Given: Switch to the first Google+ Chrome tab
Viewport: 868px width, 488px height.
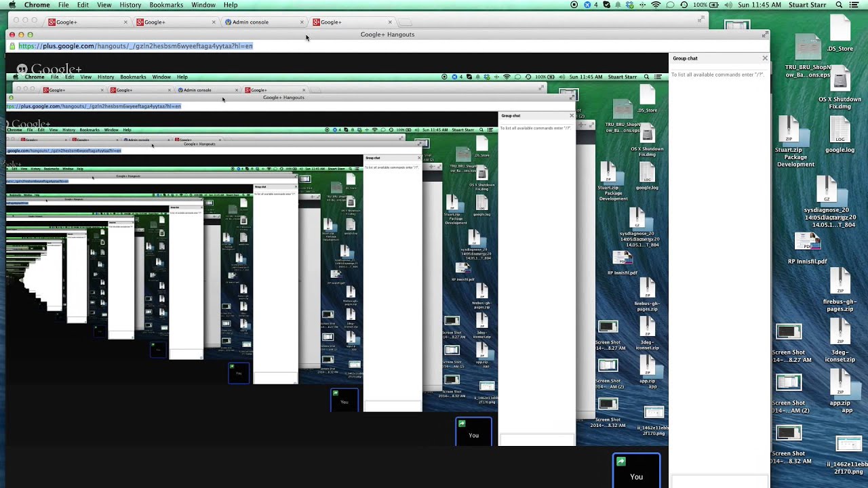Looking at the screenshot, I should pyautogui.click(x=86, y=22).
